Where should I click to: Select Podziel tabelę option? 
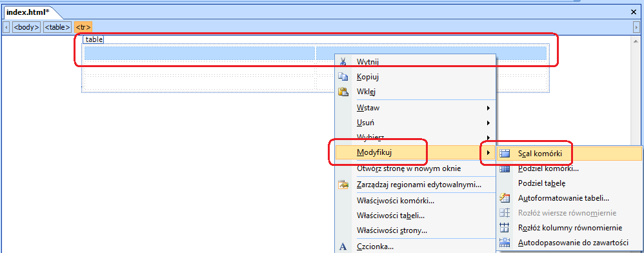point(570,183)
